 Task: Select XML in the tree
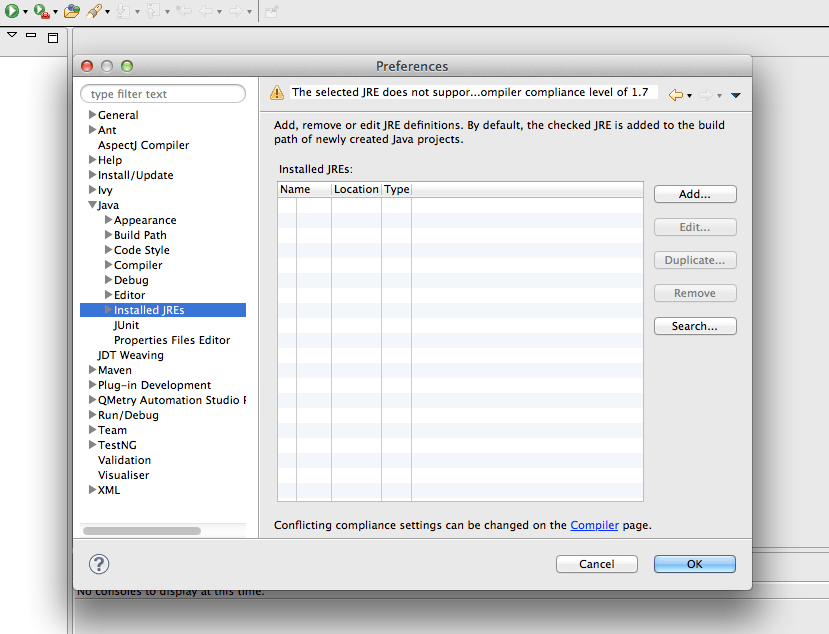tap(108, 490)
